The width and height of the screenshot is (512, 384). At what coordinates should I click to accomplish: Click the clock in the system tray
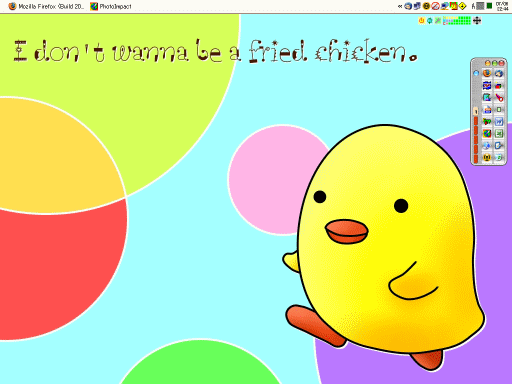coord(502,6)
